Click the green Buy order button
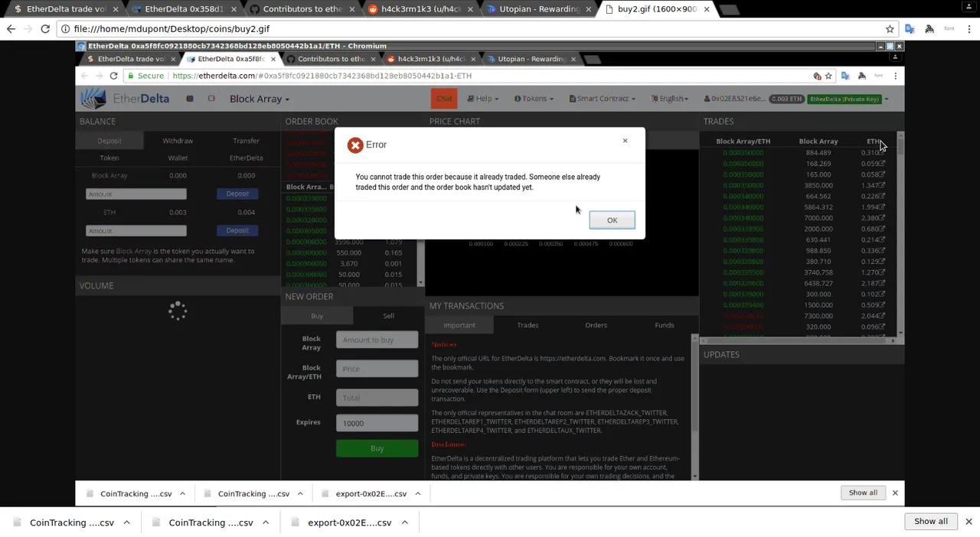Screen dimensions: 980x537 (x=377, y=448)
